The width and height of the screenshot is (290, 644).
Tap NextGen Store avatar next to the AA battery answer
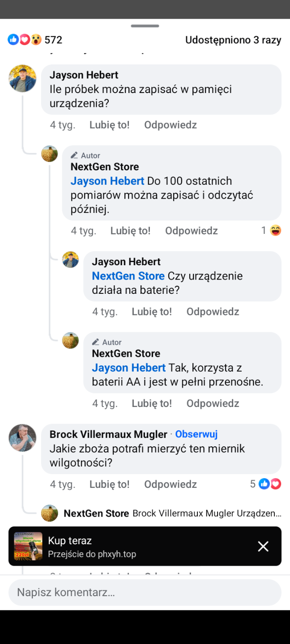click(x=71, y=340)
